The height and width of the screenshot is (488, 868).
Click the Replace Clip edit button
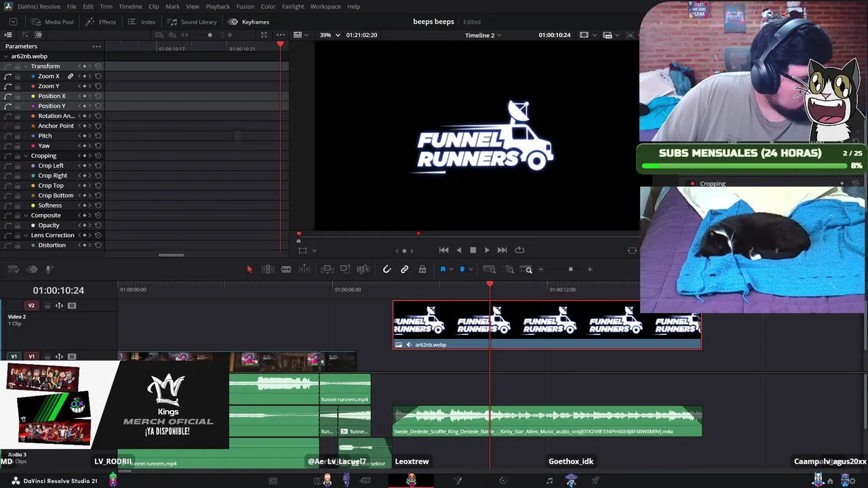click(363, 270)
